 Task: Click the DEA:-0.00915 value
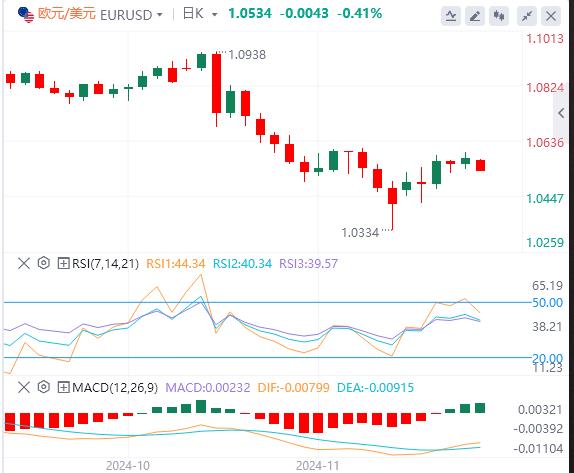(375, 387)
